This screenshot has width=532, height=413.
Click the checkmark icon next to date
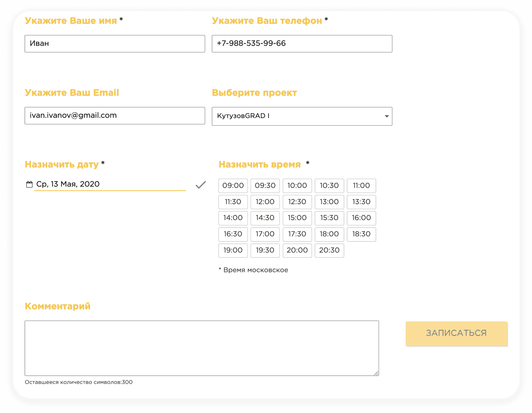201,185
